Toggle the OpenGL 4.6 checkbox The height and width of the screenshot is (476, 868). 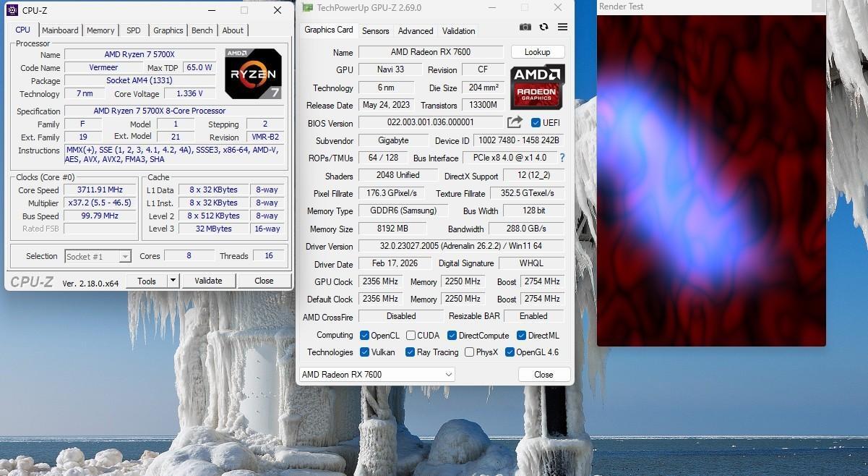pyautogui.click(x=510, y=352)
